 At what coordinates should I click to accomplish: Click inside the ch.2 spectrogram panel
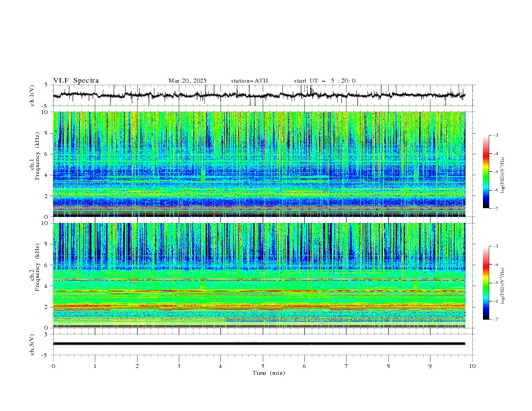coord(259,275)
